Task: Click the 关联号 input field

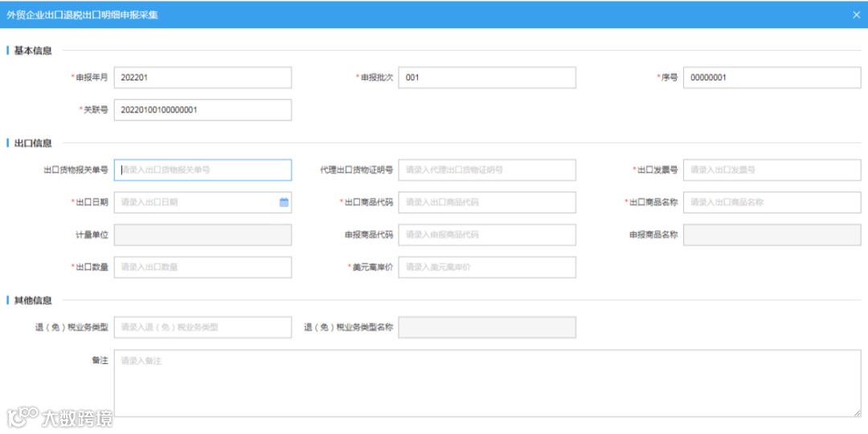Action: point(203,109)
